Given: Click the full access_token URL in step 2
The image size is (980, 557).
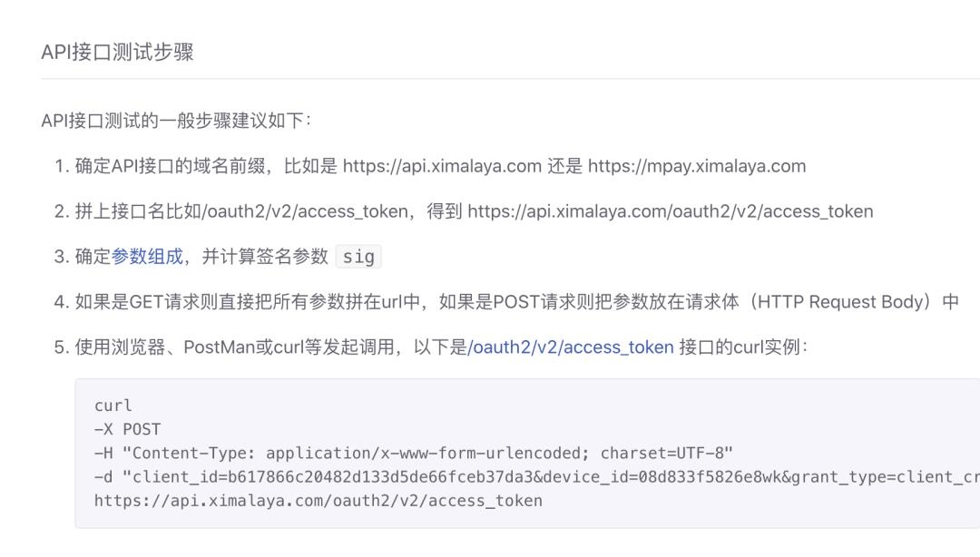Looking at the screenshot, I should (x=670, y=211).
